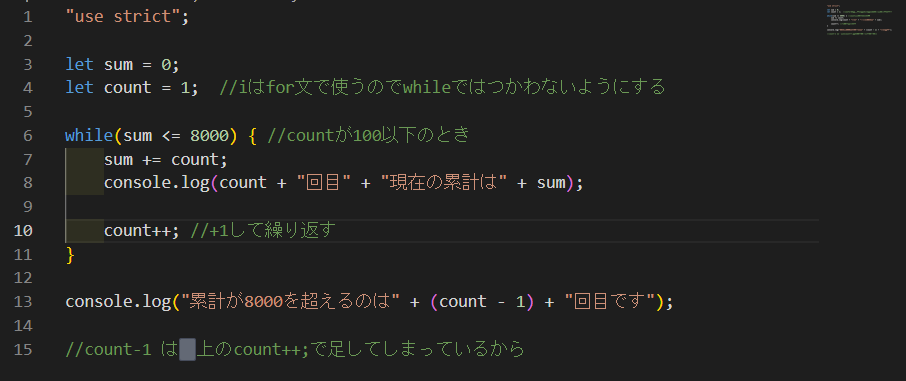Image resolution: width=906 pixels, height=381 pixels.
Task: Click the closing curly brace on line 11
Action: tap(70, 254)
